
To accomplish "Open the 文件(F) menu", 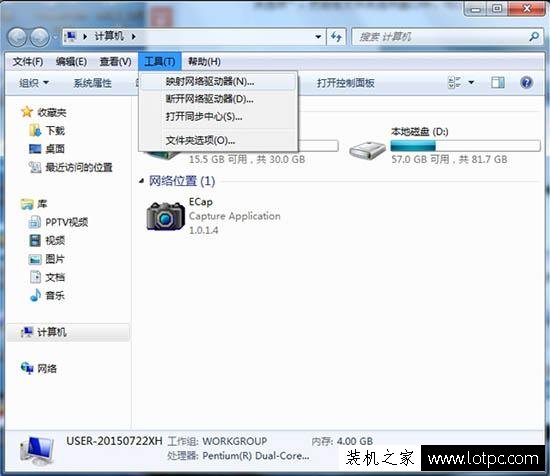I will [28, 62].
